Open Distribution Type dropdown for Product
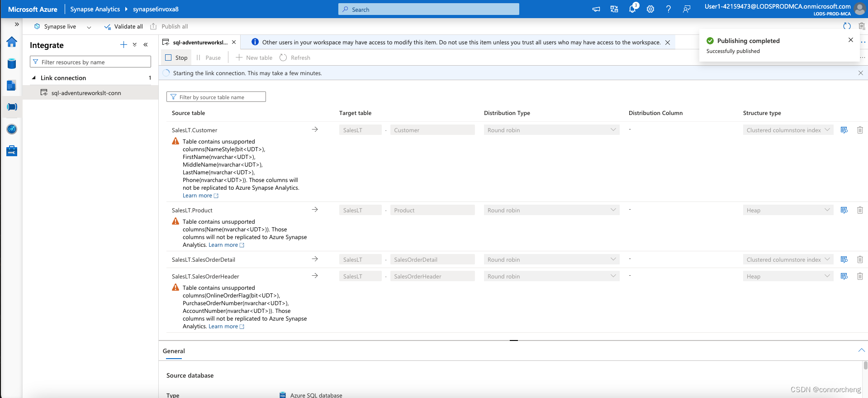Image resolution: width=868 pixels, height=398 pixels. coord(551,210)
